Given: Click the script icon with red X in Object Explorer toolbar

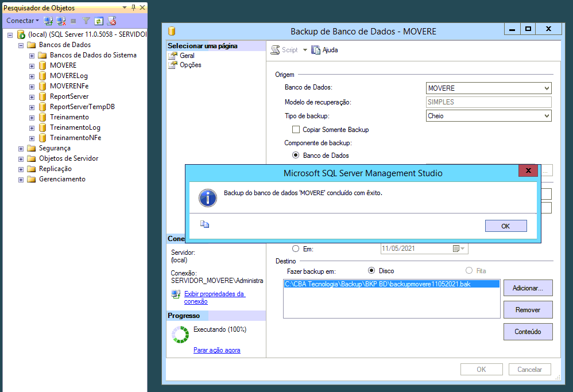Looking at the screenshot, I should (x=112, y=21).
